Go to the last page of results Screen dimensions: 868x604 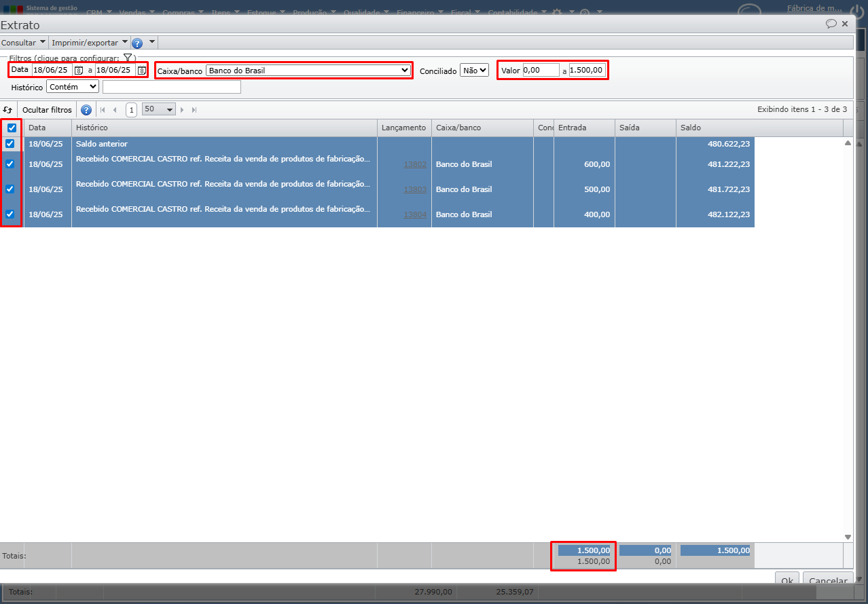[x=194, y=109]
